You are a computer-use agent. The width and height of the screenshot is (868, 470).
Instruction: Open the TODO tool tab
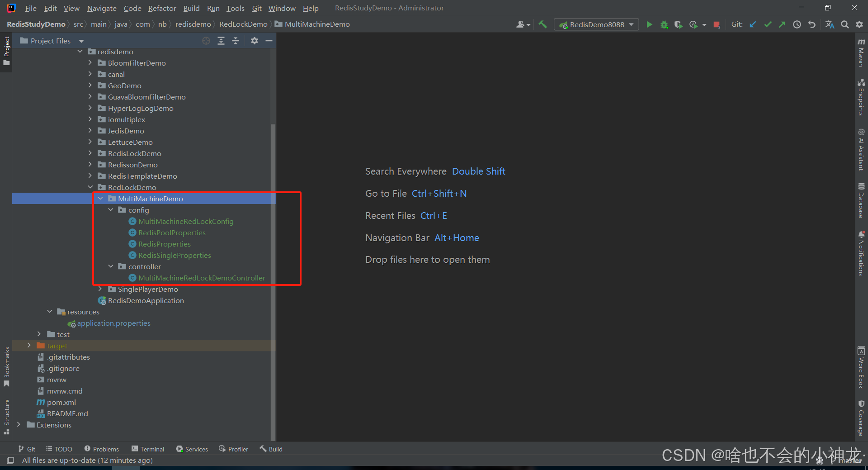pos(59,449)
